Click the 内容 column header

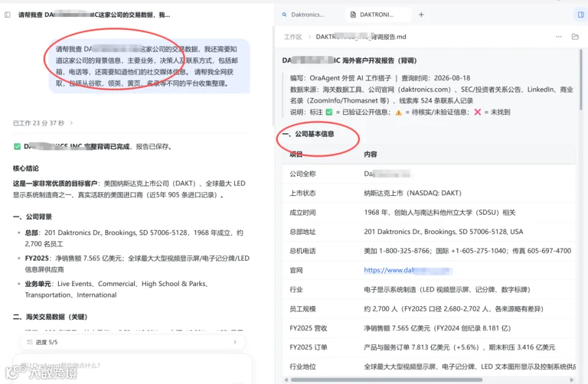coord(370,155)
